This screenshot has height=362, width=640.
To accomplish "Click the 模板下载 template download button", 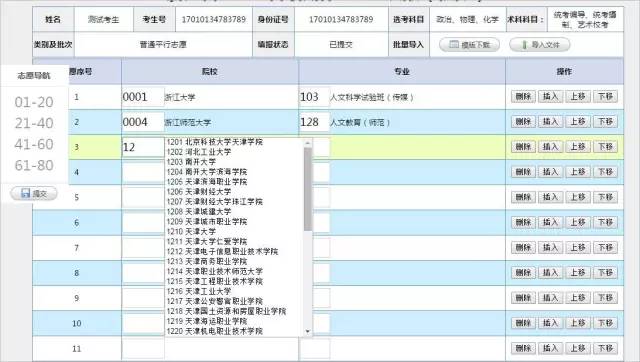I will (469, 45).
